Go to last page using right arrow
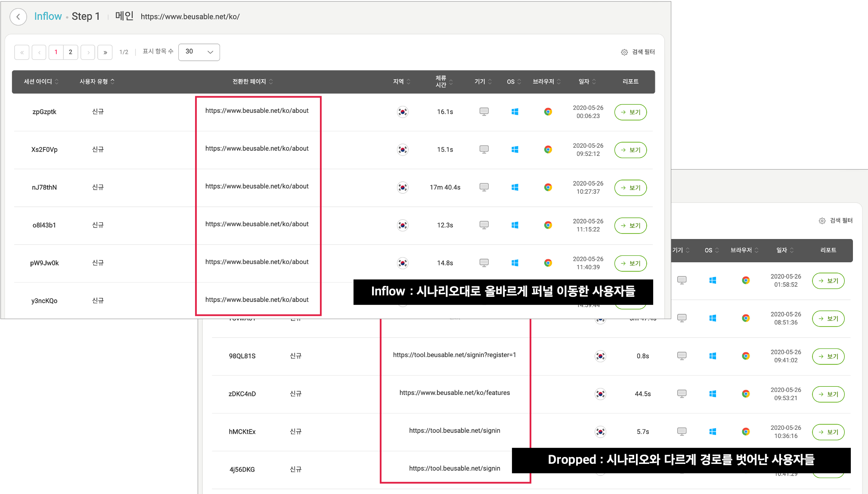This screenshot has width=868, height=494. coord(105,52)
